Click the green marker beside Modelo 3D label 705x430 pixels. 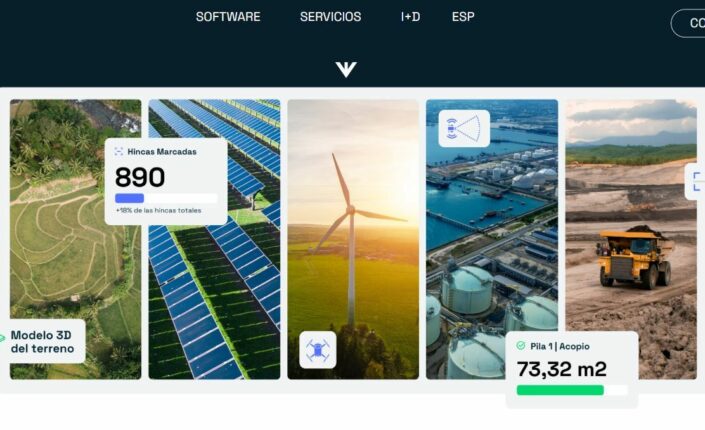[2, 337]
